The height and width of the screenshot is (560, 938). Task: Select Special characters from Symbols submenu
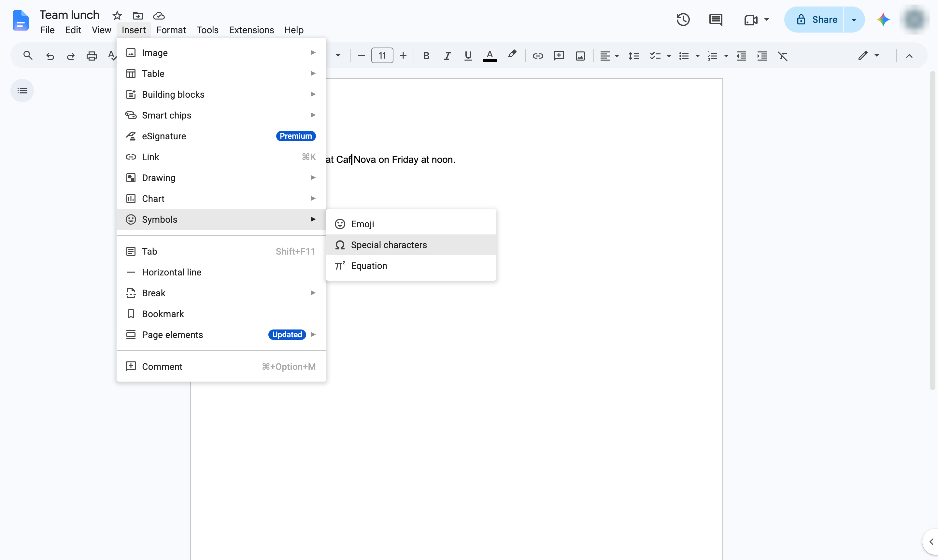pos(411,245)
